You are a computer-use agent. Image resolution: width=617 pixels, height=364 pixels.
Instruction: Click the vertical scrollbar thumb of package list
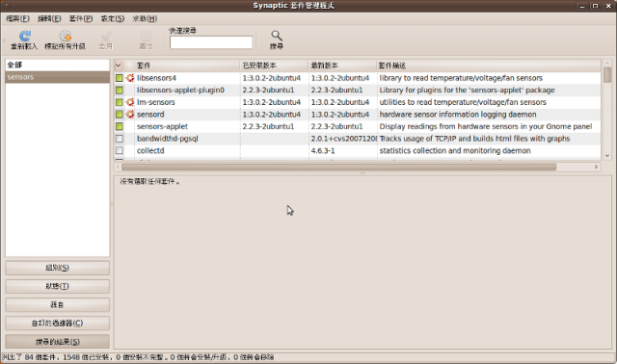click(607, 75)
